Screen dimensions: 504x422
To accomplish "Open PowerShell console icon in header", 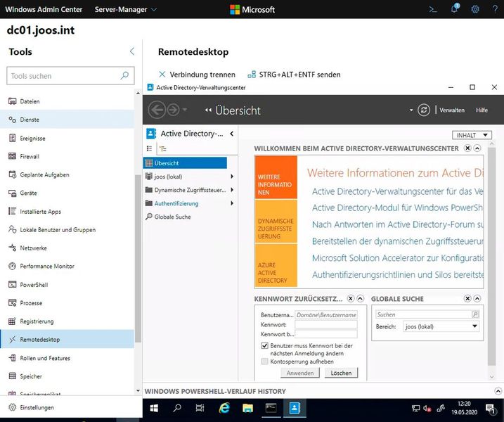I will click(433, 9).
